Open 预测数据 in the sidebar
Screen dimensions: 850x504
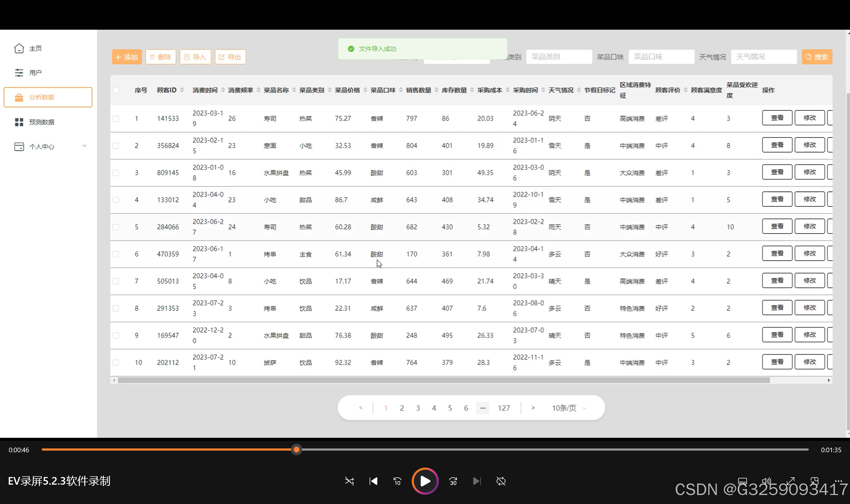point(41,122)
